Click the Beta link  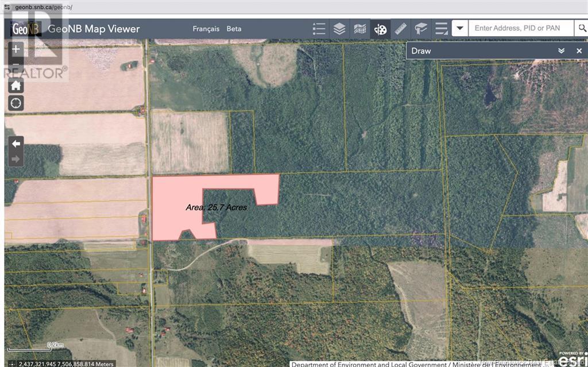pyautogui.click(x=234, y=29)
